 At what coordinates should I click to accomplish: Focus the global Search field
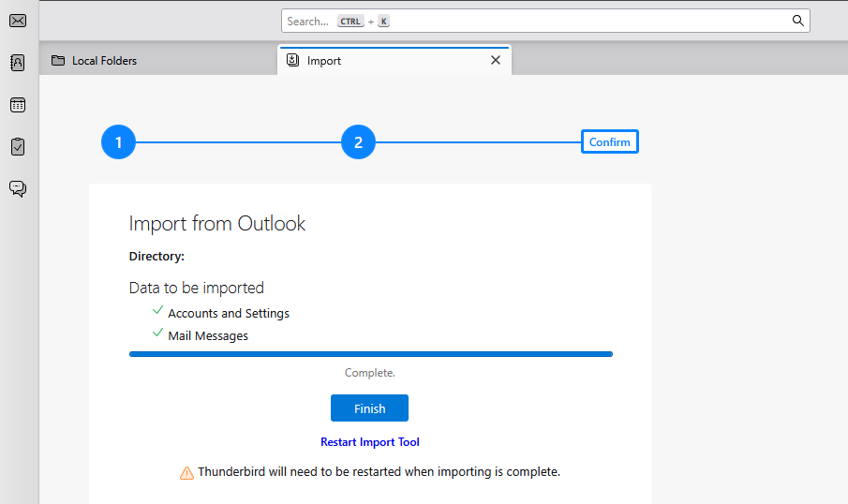[x=545, y=21]
